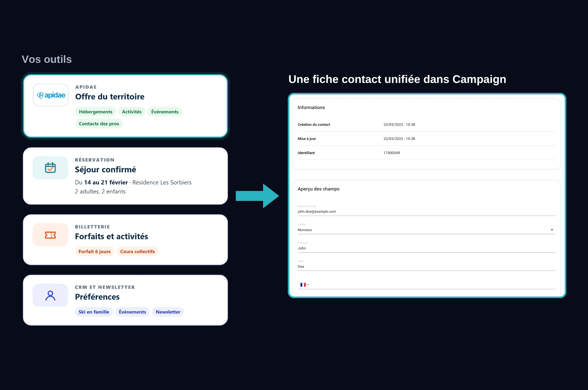Image resolution: width=588 pixels, height=390 pixels.
Task: Select the Contacts des pros tag
Action: click(x=99, y=123)
